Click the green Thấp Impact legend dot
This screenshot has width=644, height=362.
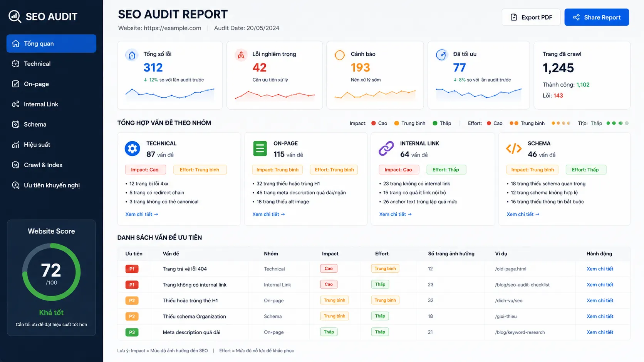tap(435, 123)
